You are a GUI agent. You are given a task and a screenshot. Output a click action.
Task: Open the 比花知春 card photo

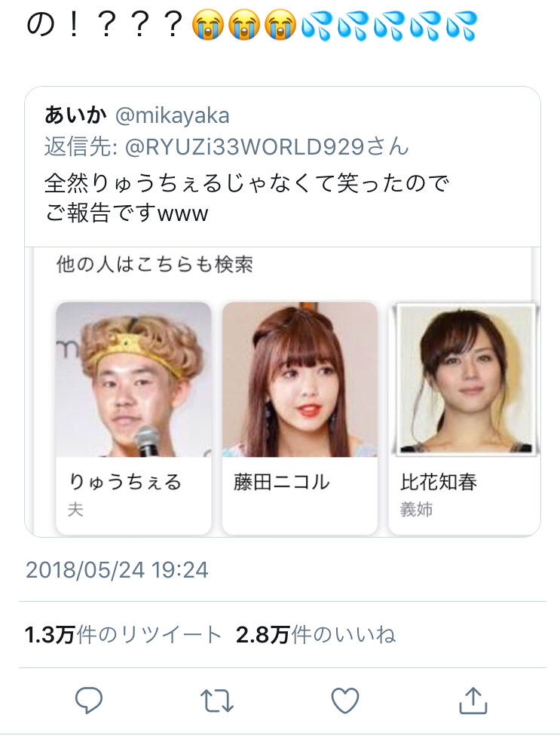click(465, 379)
